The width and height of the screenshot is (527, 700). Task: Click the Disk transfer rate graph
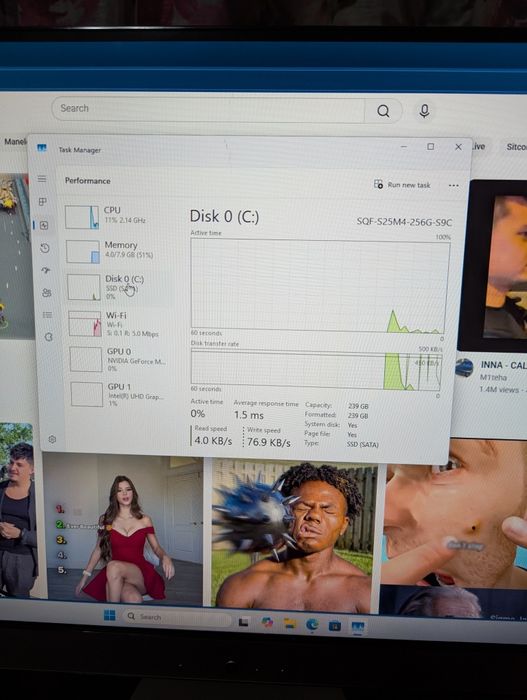point(316,370)
